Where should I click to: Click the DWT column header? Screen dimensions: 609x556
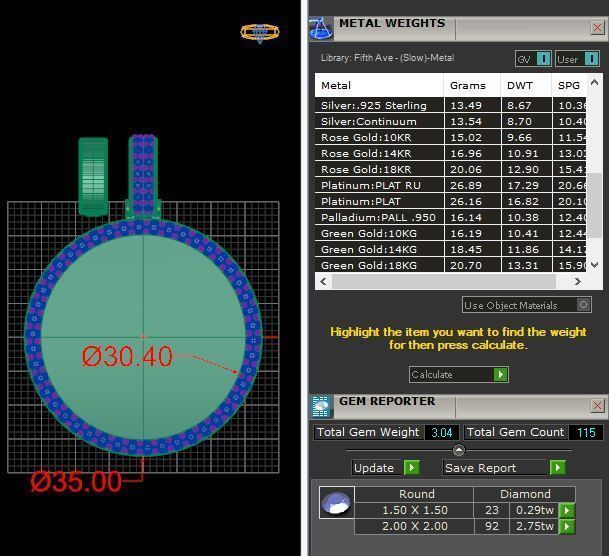[526, 85]
